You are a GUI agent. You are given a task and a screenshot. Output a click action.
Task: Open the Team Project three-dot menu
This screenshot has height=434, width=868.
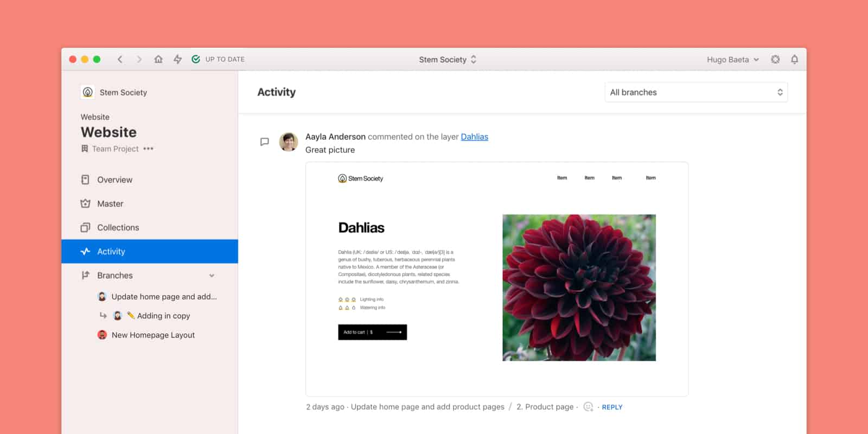click(x=148, y=149)
